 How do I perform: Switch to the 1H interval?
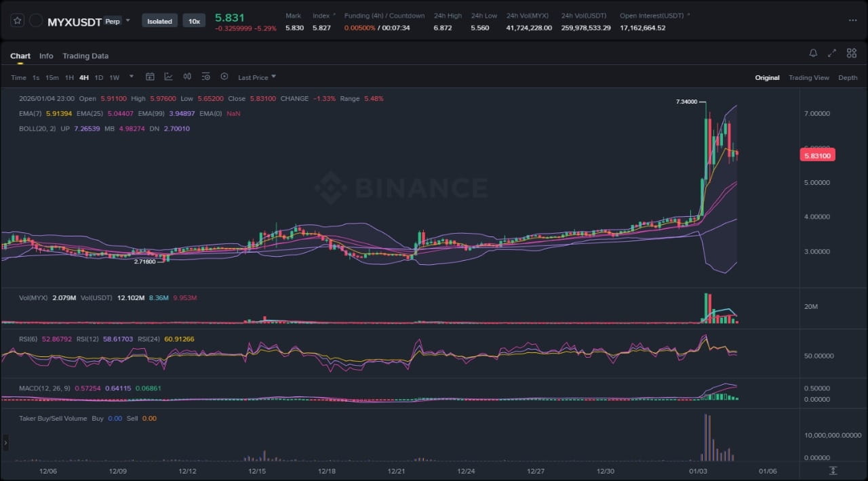click(x=69, y=77)
